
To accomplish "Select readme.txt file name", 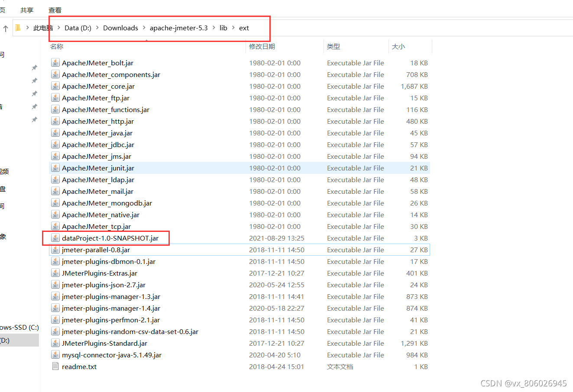I will tap(79, 366).
